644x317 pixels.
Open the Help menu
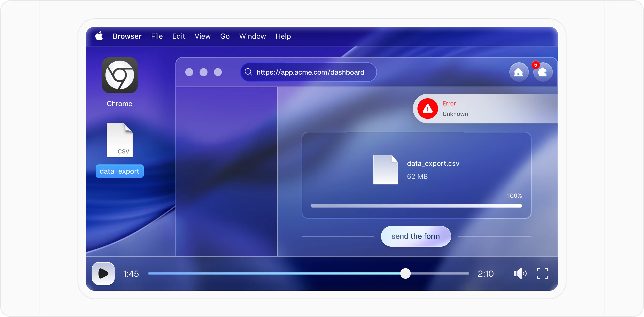pos(283,36)
